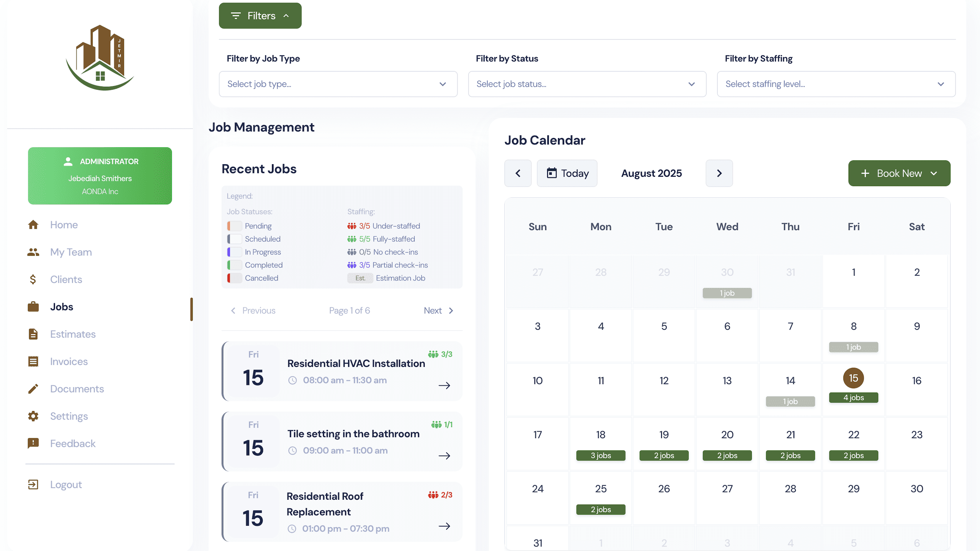Click the Clients dollar sign icon
Image resolution: width=980 pixels, height=551 pixels.
tap(33, 279)
